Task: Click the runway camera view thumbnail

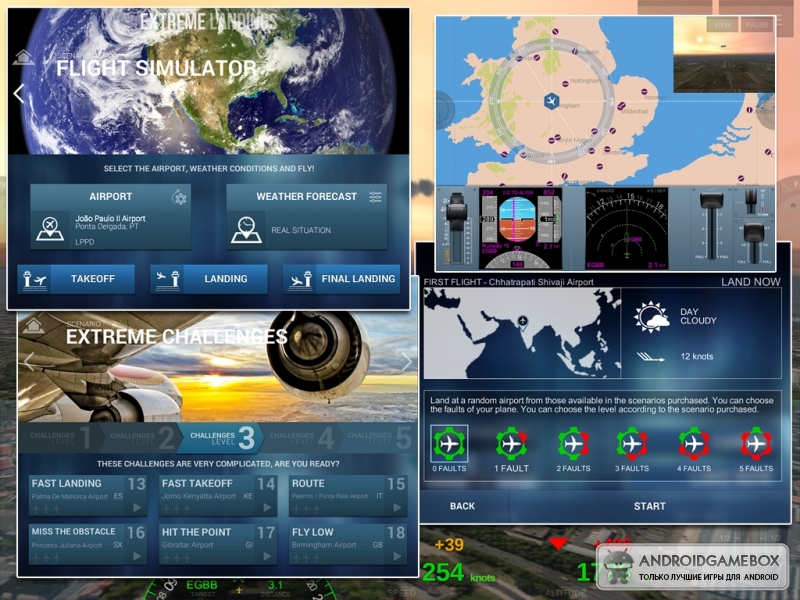Action: coord(724,54)
